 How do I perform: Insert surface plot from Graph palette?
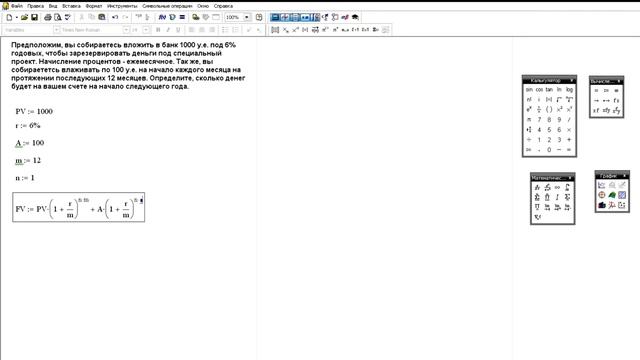tap(612, 195)
